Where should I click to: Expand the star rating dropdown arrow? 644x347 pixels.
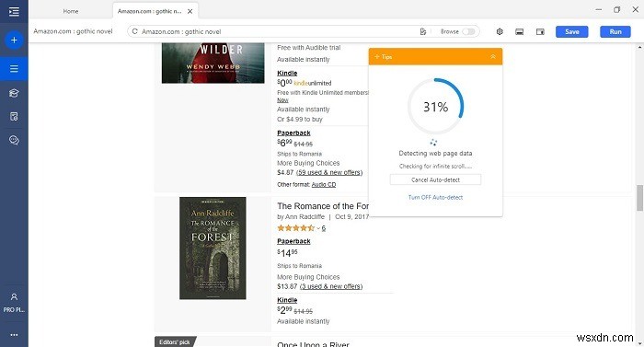click(318, 228)
